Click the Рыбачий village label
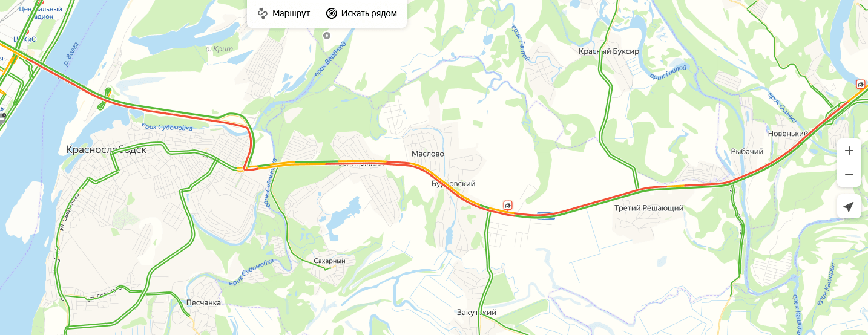 [x=748, y=151]
